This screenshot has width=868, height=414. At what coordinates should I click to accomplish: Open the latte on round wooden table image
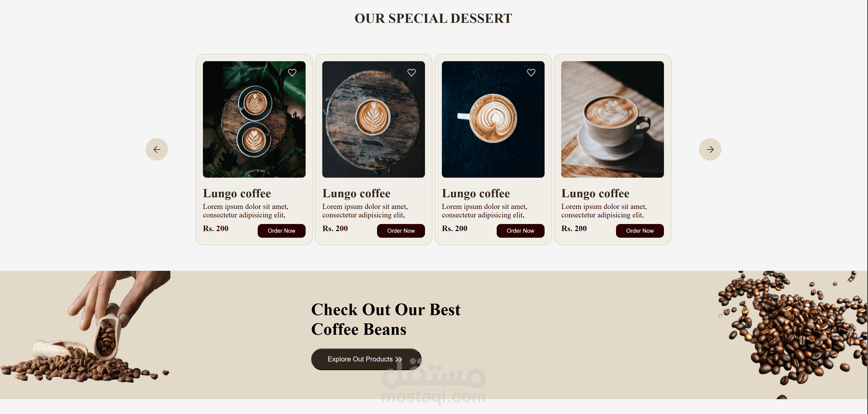[373, 119]
